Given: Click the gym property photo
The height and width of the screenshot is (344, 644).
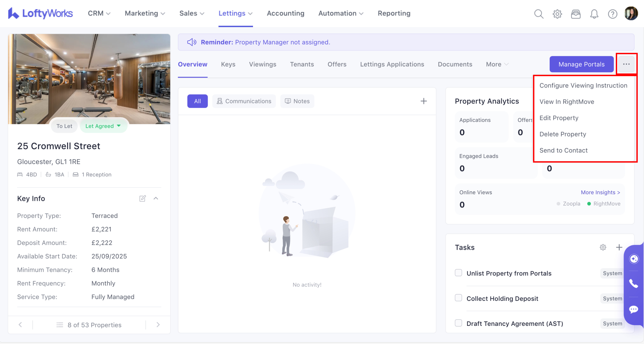Looking at the screenshot, I should (89, 78).
